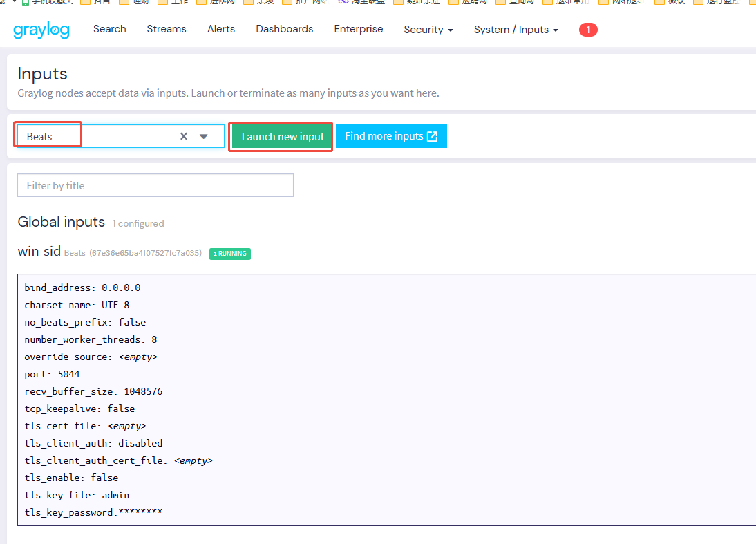The height and width of the screenshot is (544, 756).
Task: Expand the System / Inputs dropdown
Action: pyautogui.click(x=516, y=30)
